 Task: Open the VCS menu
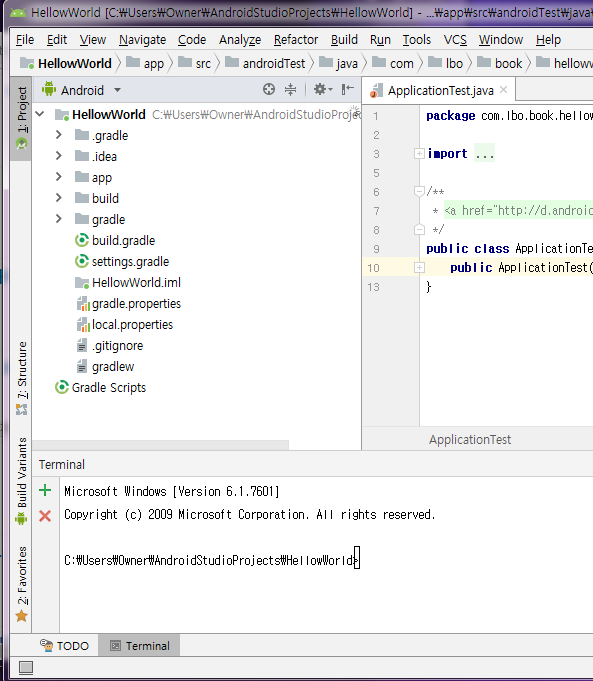pyautogui.click(x=455, y=40)
